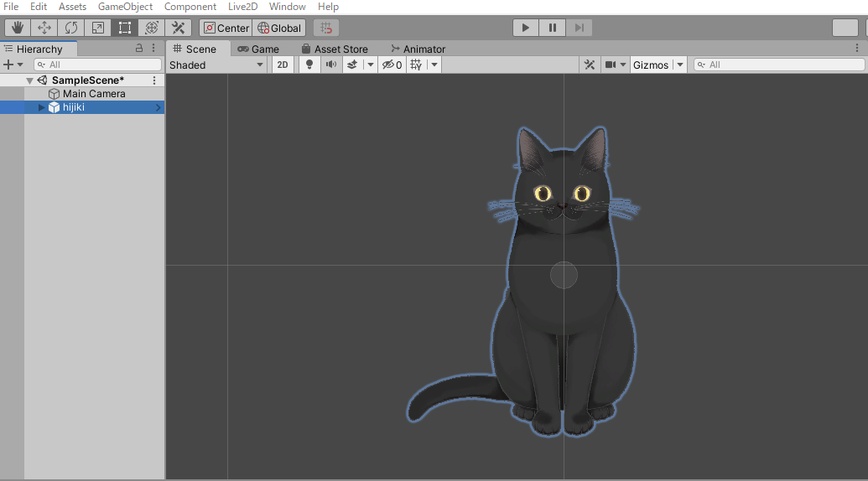
Task: Toggle 2D scene view mode
Action: tap(283, 65)
